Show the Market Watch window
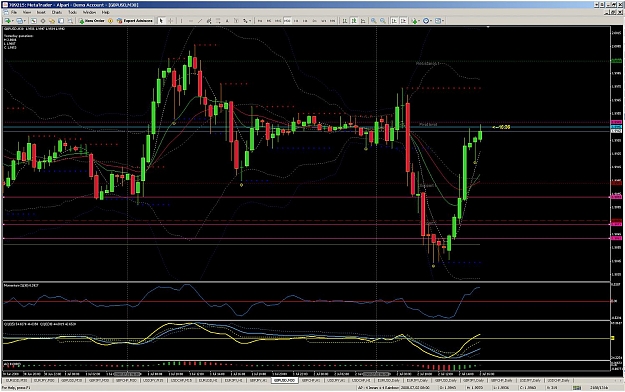Screen dimensions: 625x392 [33, 21]
